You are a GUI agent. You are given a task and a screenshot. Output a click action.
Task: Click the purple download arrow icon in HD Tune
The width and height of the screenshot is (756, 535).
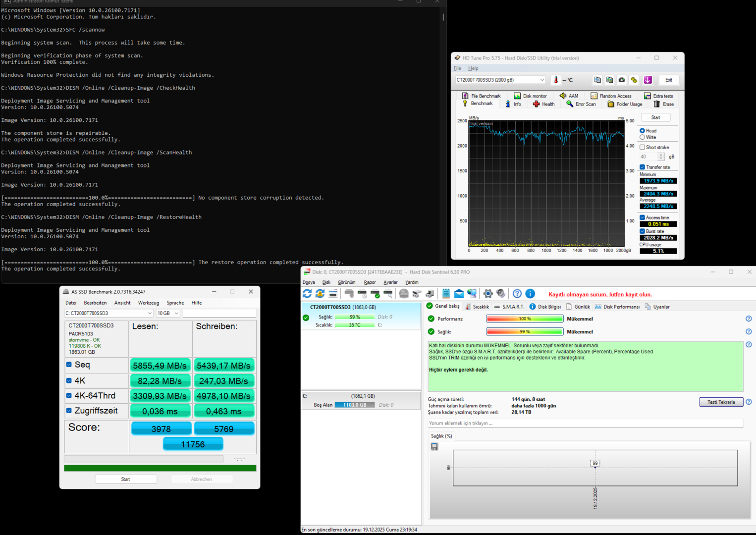click(x=648, y=80)
